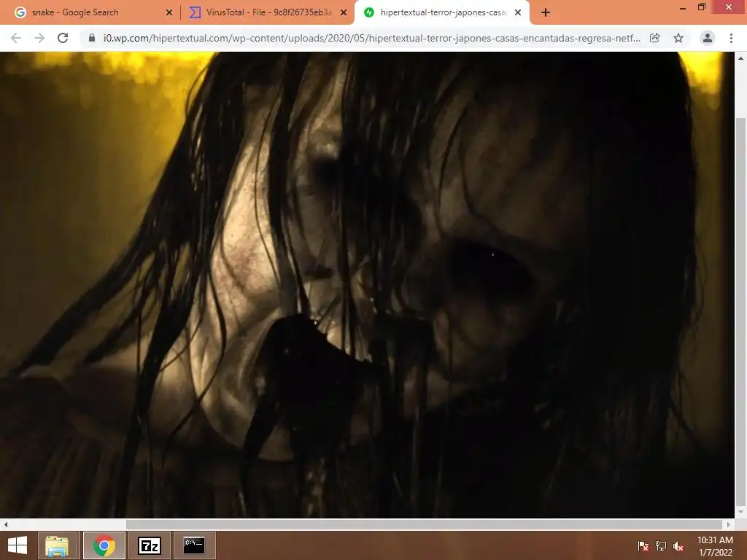
Task: Bookmark this page with the star
Action: pos(678,38)
